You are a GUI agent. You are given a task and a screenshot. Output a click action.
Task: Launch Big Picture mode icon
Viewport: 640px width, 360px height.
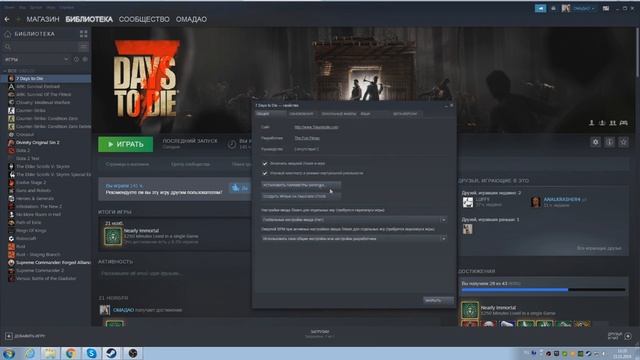pos(606,8)
